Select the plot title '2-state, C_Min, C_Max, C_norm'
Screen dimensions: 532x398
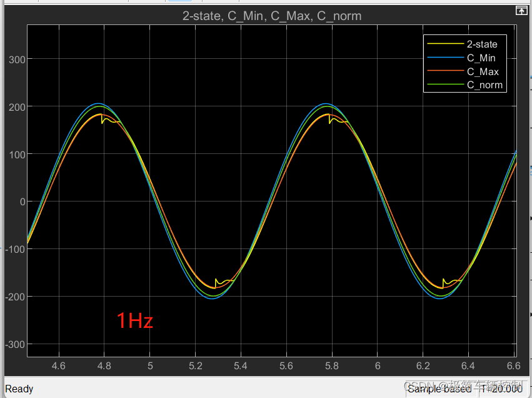272,16
